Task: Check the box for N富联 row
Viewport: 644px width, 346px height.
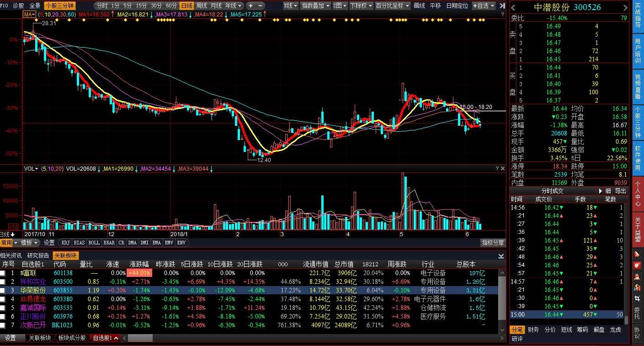Action: tap(3, 273)
